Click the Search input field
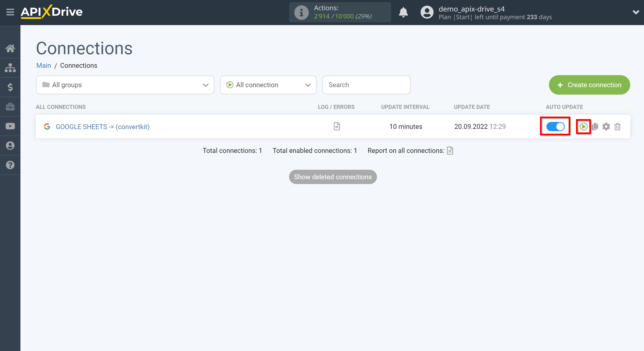Viewport: 644px width, 351px height. [x=366, y=85]
